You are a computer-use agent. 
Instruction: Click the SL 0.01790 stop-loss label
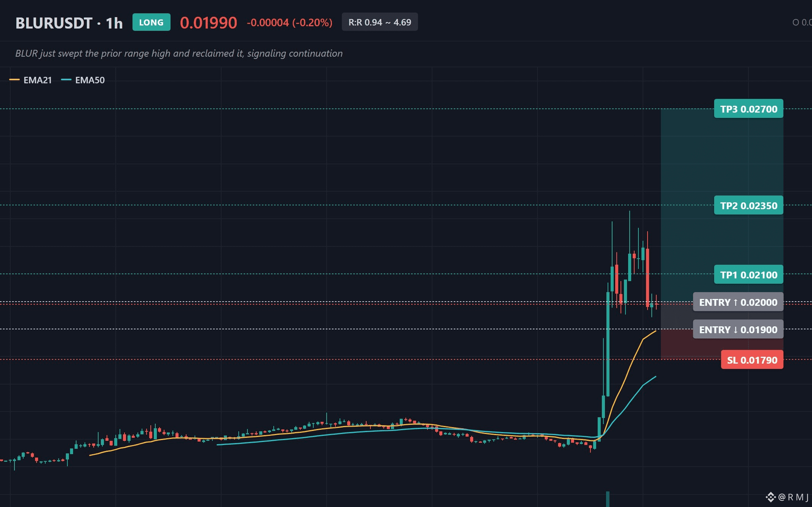pyautogui.click(x=752, y=360)
